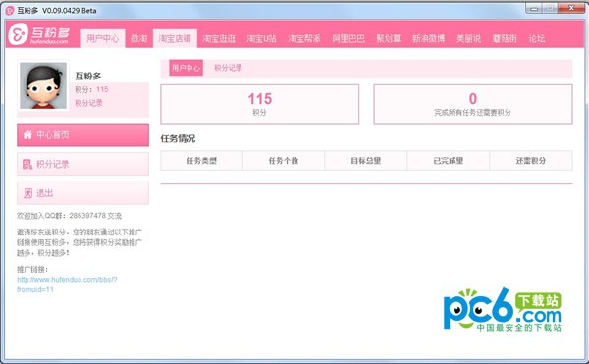Viewport: 589px width, 364px height.
Task: Open the 淘宝逛逛 tab
Action: pyautogui.click(x=219, y=38)
